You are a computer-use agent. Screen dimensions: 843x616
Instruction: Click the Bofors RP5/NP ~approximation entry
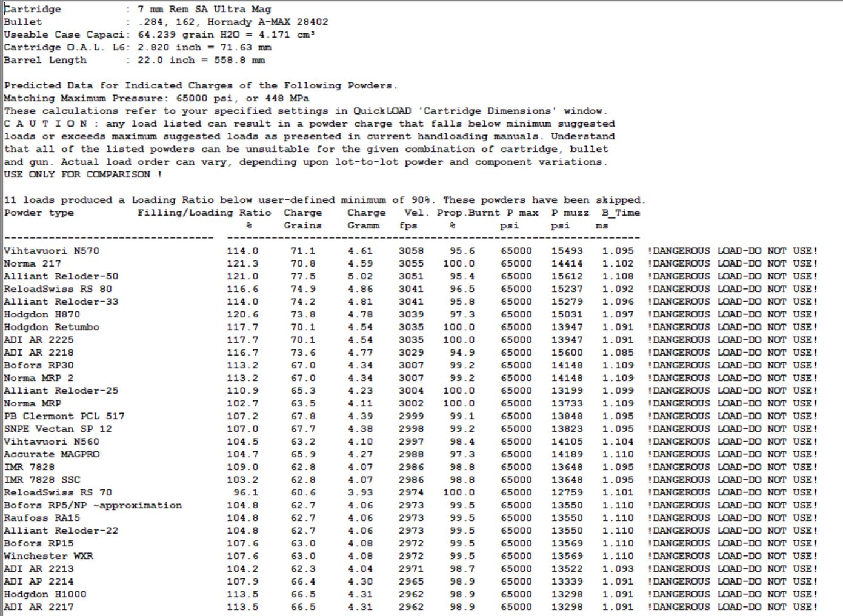click(93, 505)
